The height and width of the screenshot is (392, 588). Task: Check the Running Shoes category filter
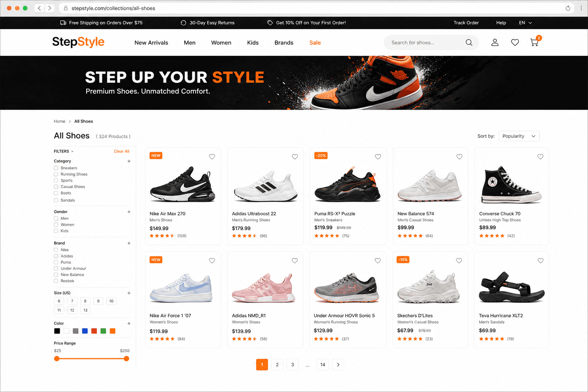tap(56, 174)
